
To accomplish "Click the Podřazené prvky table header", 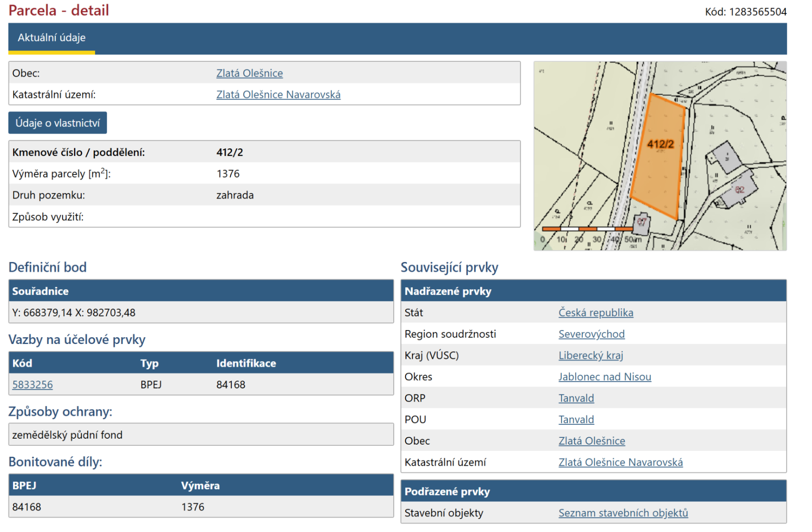I will 594,491.
